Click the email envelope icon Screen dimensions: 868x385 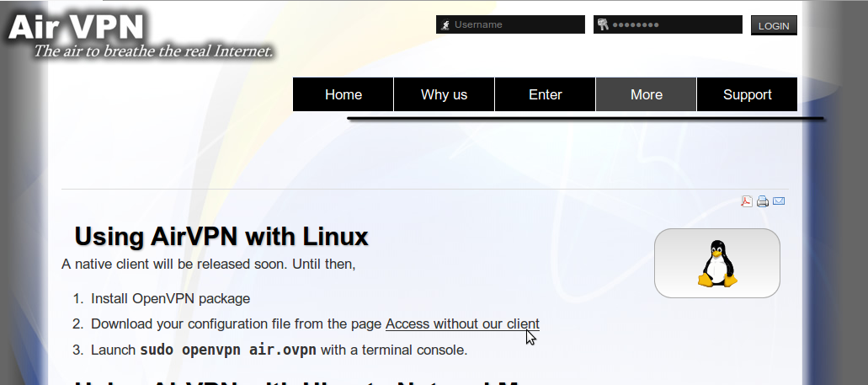coord(779,201)
